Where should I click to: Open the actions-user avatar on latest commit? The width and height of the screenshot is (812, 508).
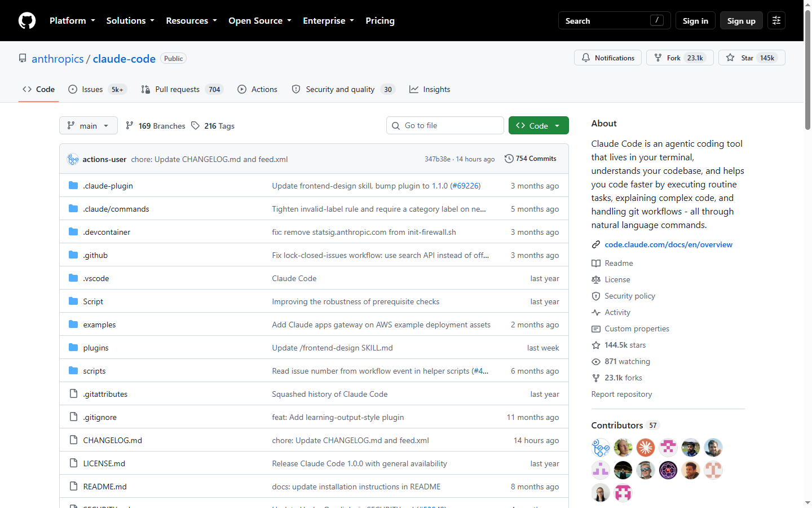[73, 159]
